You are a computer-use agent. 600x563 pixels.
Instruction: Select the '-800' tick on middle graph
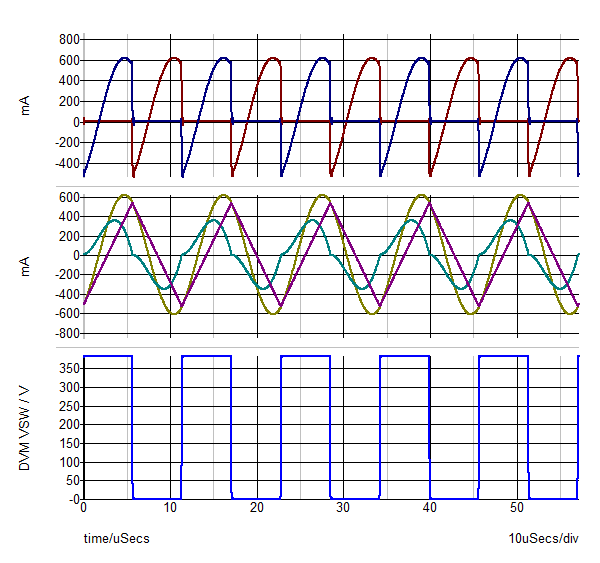click(x=67, y=333)
